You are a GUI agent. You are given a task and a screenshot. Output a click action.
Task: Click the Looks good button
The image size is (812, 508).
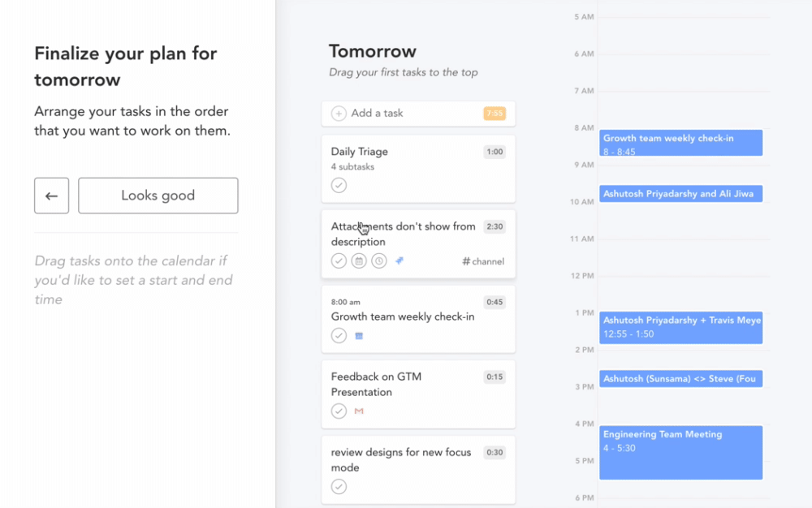158,195
